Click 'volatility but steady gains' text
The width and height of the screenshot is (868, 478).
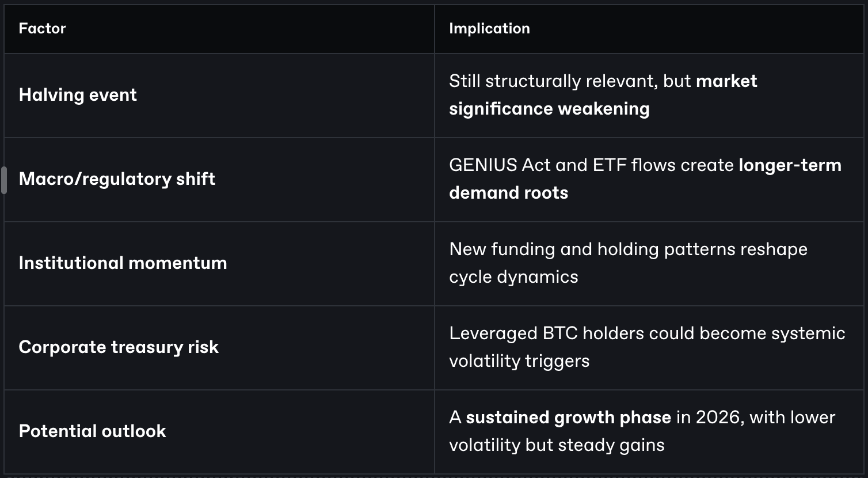pos(557,445)
